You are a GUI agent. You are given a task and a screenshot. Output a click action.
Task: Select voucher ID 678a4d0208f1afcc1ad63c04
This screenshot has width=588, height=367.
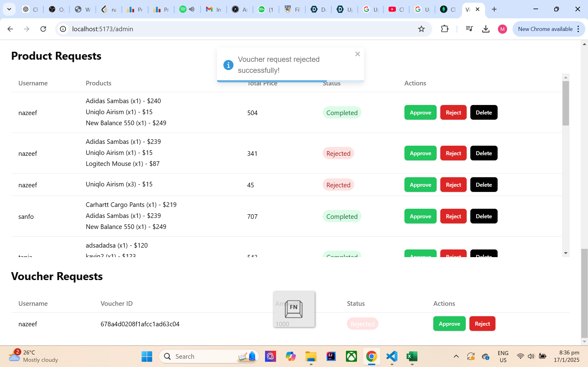pyautogui.click(x=140, y=324)
